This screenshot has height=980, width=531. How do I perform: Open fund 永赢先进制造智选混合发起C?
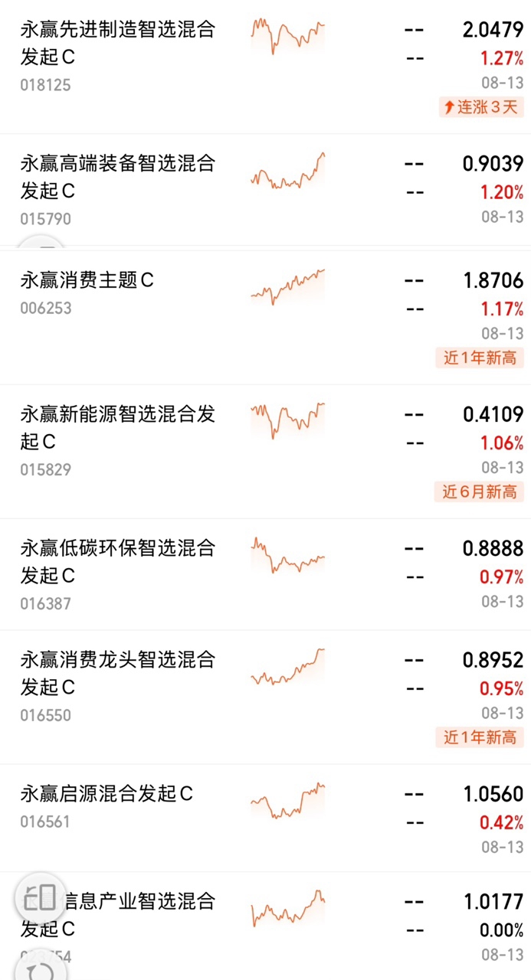coord(265,67)
